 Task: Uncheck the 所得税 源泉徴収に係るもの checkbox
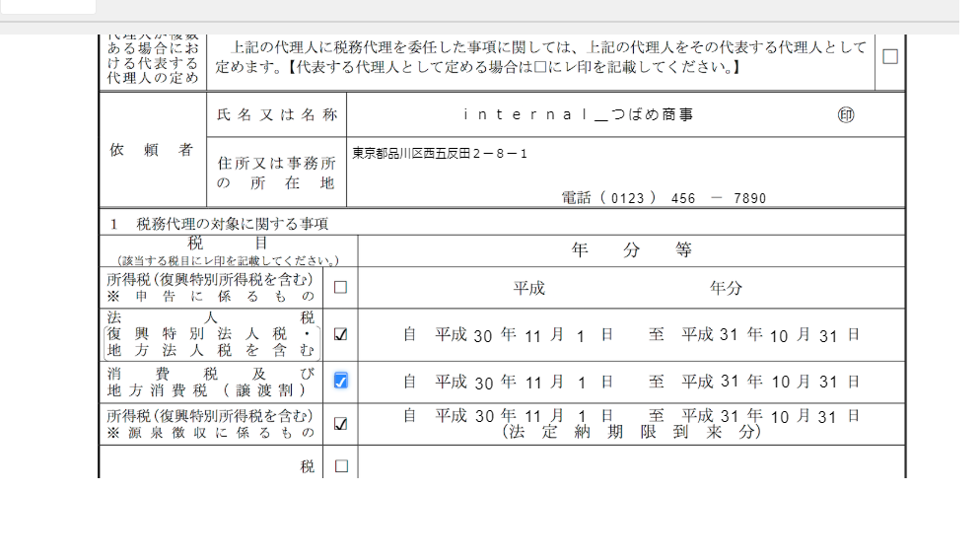(340, 424)
